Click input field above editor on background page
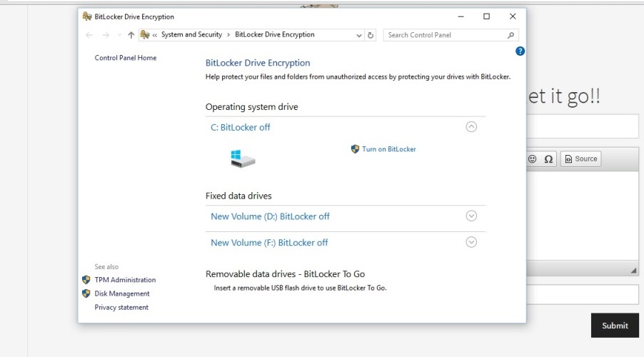This screenshot has height=357, width=644. coord(583,127)
